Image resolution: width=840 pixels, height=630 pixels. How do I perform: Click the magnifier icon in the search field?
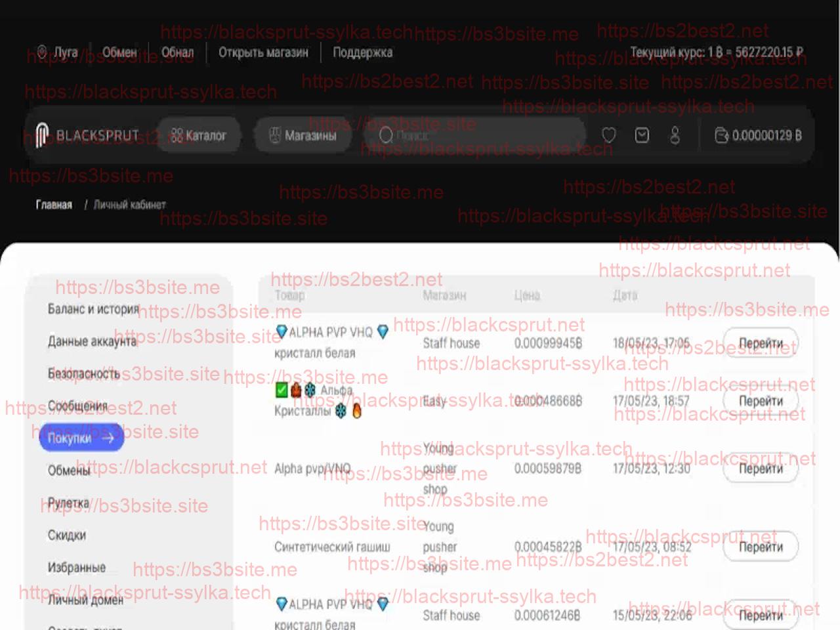coord(386,135)
